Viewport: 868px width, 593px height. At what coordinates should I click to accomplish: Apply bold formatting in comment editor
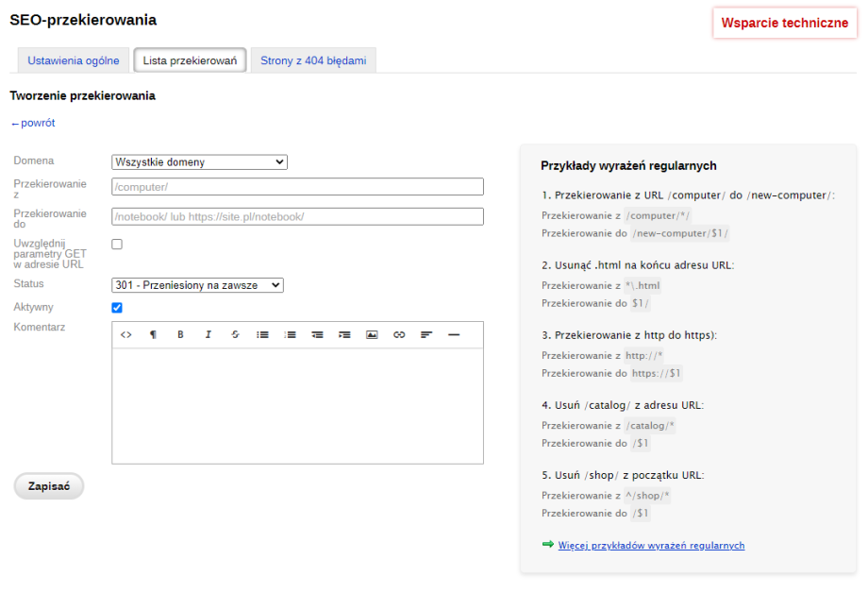pos(180,335)
